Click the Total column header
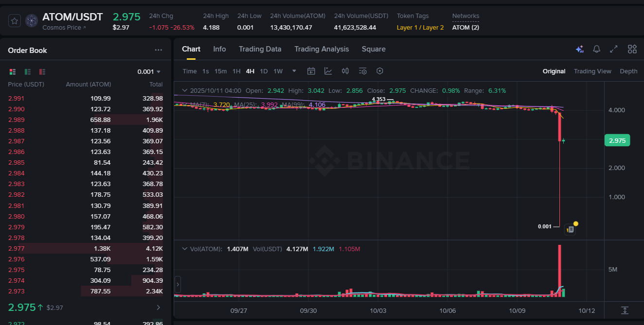This screenshot has width=644, height=325. (156, 85)
